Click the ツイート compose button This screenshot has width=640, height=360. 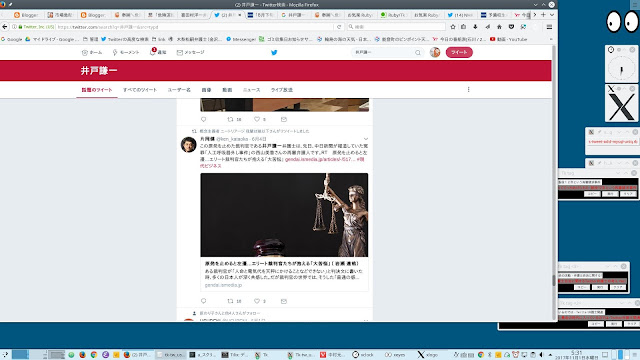coord(459,52)
